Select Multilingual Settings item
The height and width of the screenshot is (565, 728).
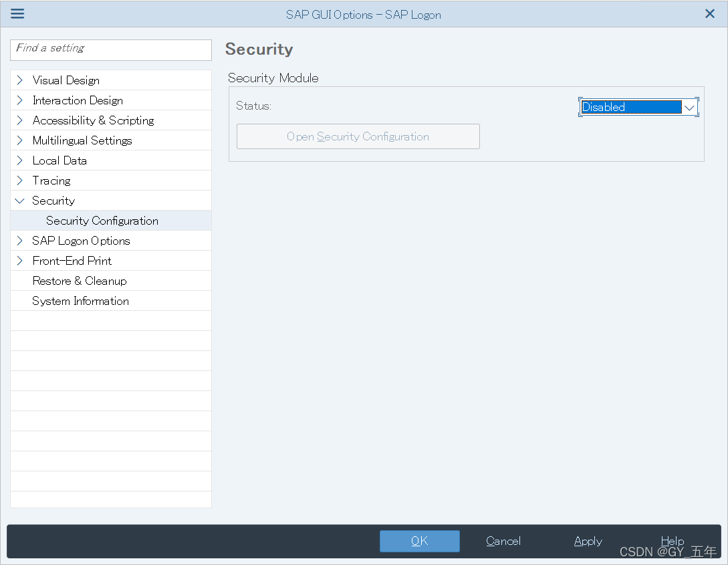coord(82,140)
